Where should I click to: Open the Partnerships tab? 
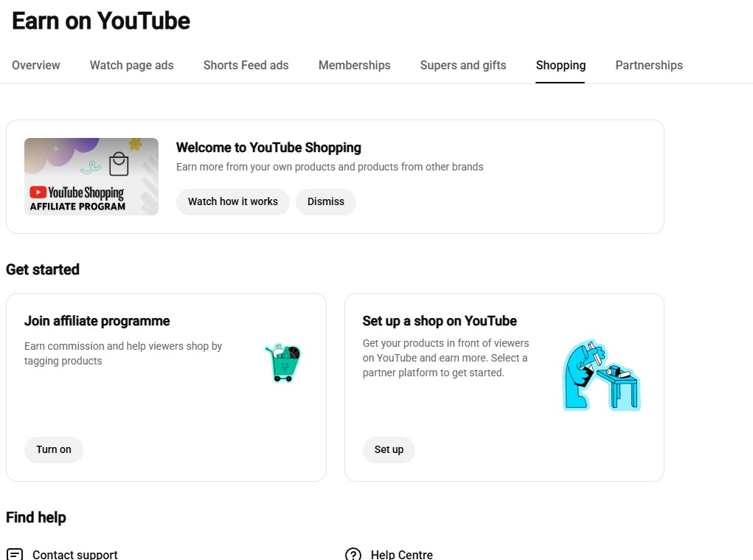click(x=649, y=66)
